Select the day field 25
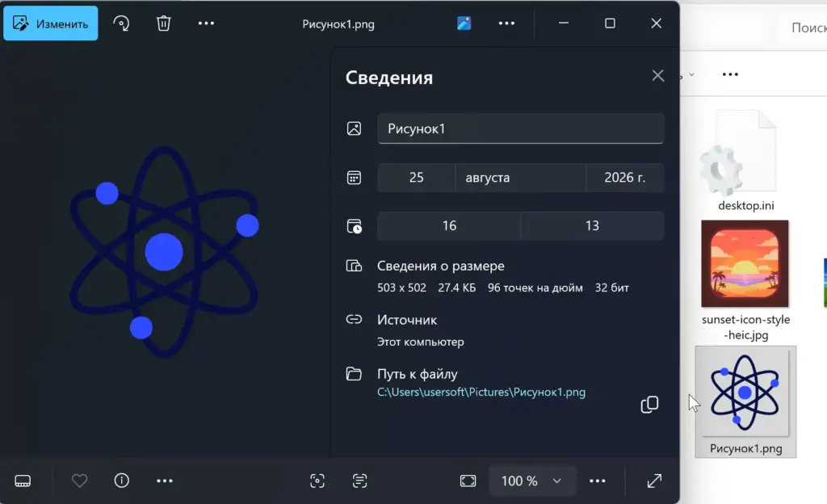Viewport: 827px width, 504px height. coord(416,178)
